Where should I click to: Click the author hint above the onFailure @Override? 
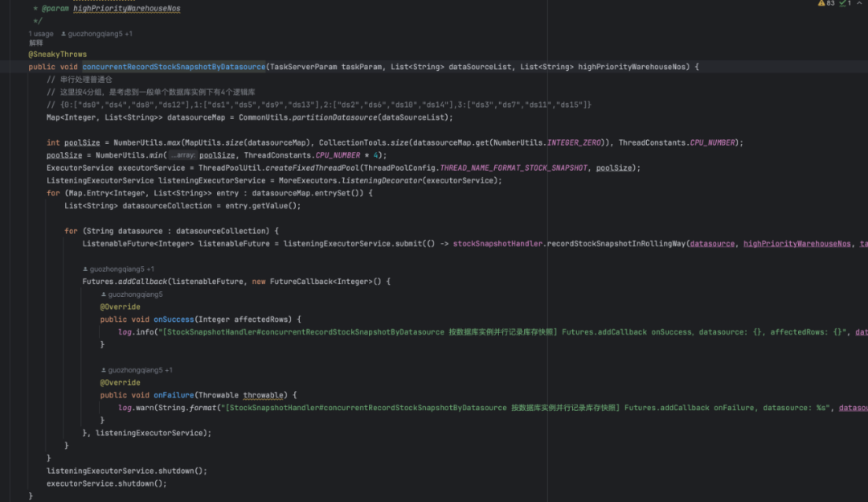(137, 370)
